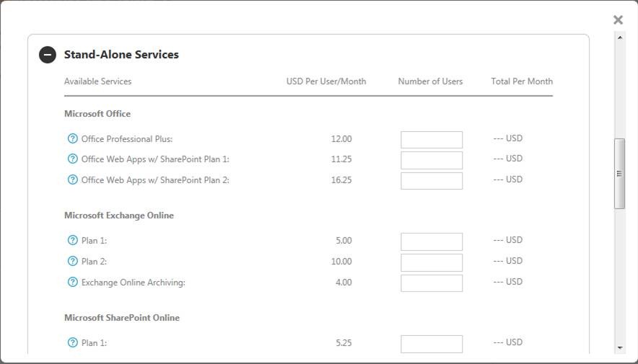Show help for Exchange Online Plan 2
The height and width of the screenshot is (364, 638).
(72, 261)
